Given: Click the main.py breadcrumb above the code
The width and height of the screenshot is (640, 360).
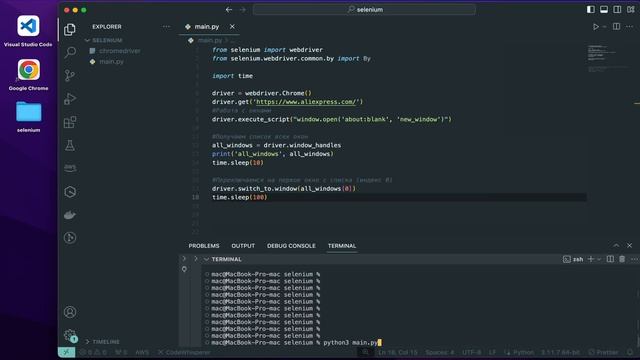Looking at the screenshot, I should 209,40.
